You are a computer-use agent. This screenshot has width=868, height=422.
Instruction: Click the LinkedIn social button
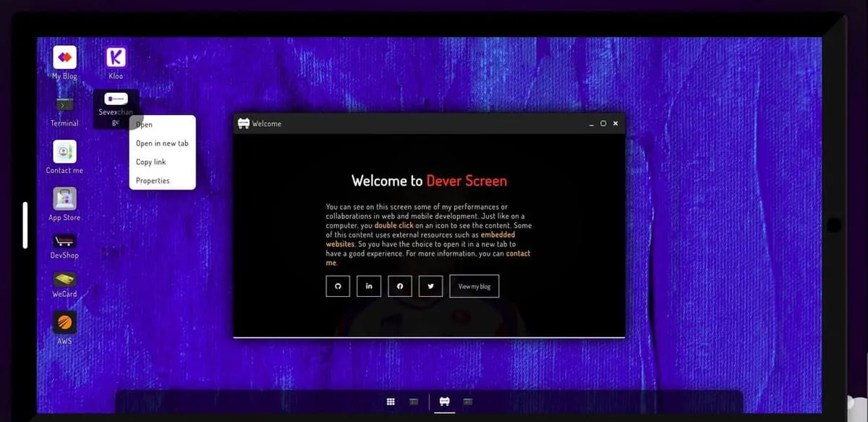click(x=369, y=286)
